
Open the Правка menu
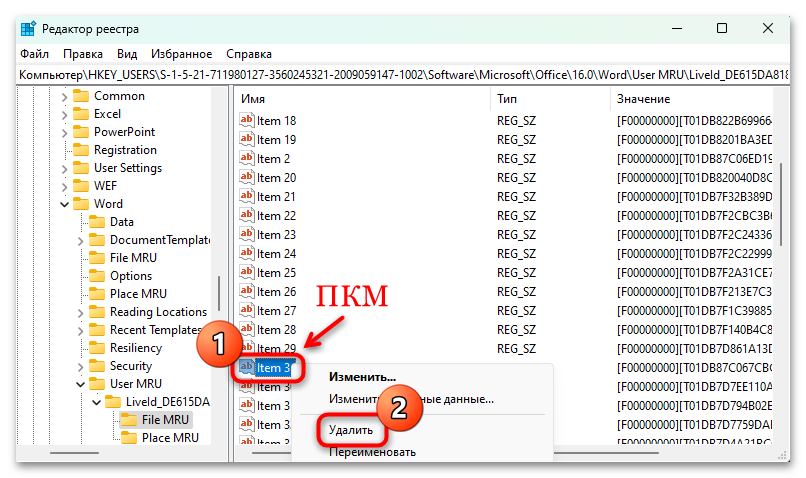82,53
